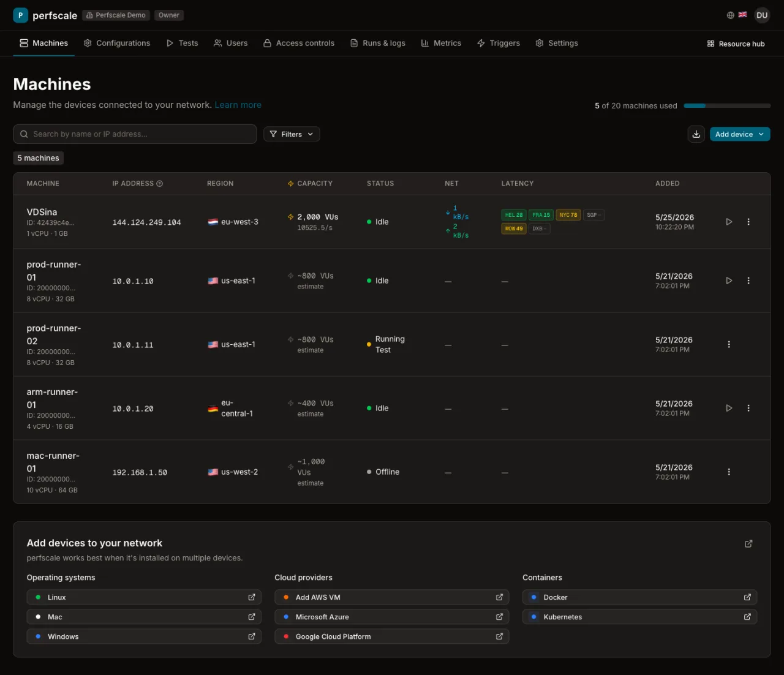This screenshot has width=784, height=675.
Task: Click the VDSina machine name
Action: (x=42, y=212)
